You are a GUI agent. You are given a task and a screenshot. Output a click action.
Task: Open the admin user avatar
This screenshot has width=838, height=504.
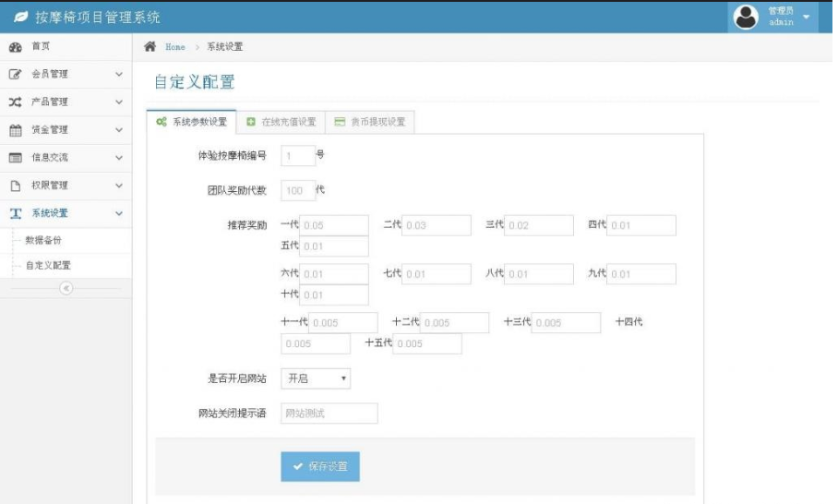click(x=746, y=18)
